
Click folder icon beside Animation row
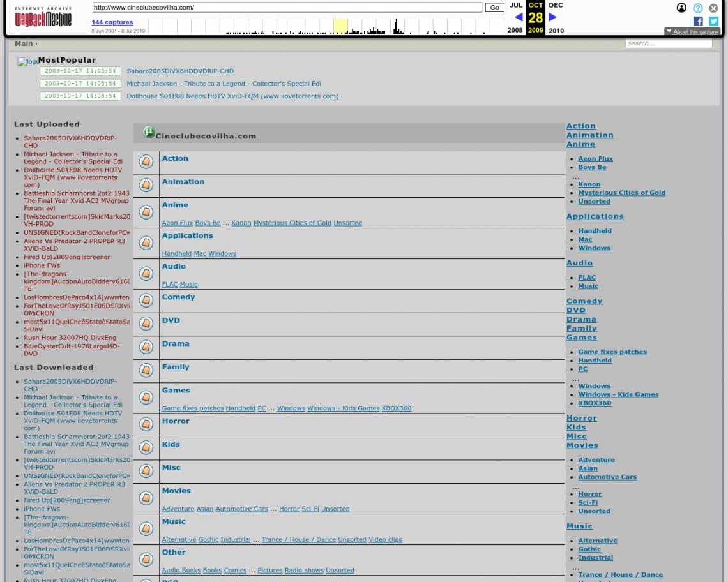146,184
